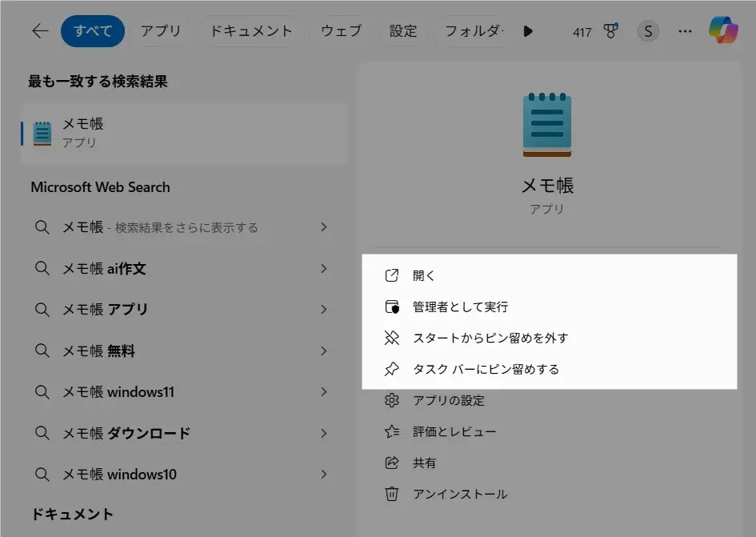The width and height of the screenshot is (756, 537).
Task: Show more filter tabs with the play arrow
Action: 528,31
